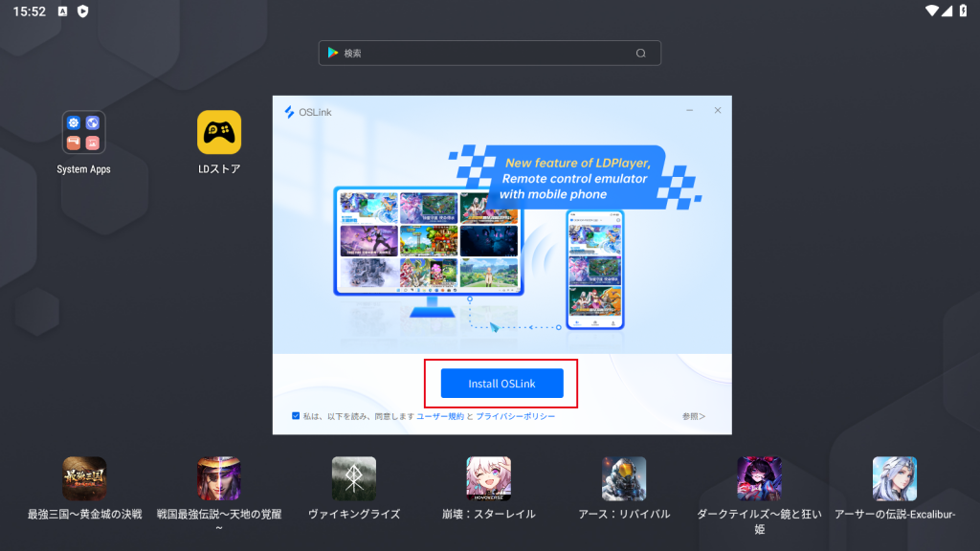Open アース：リバイバル
Screen dimensions: 980x551
[624, 478]
